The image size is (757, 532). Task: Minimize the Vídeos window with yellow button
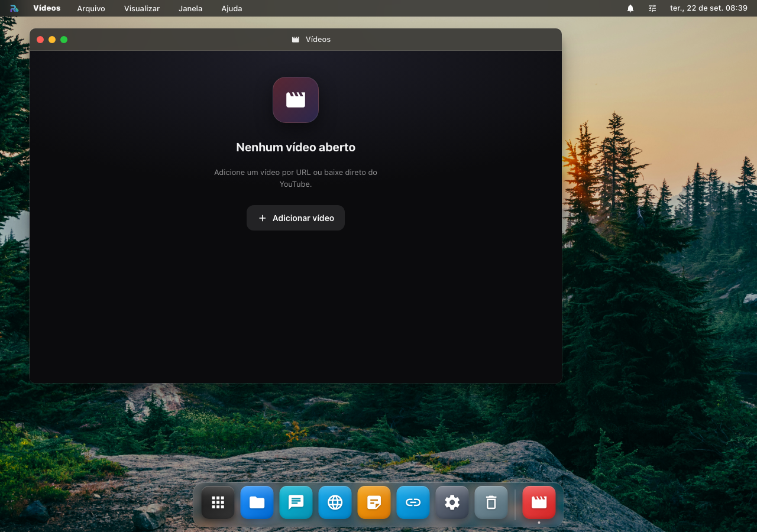click(x=52, y=40)
